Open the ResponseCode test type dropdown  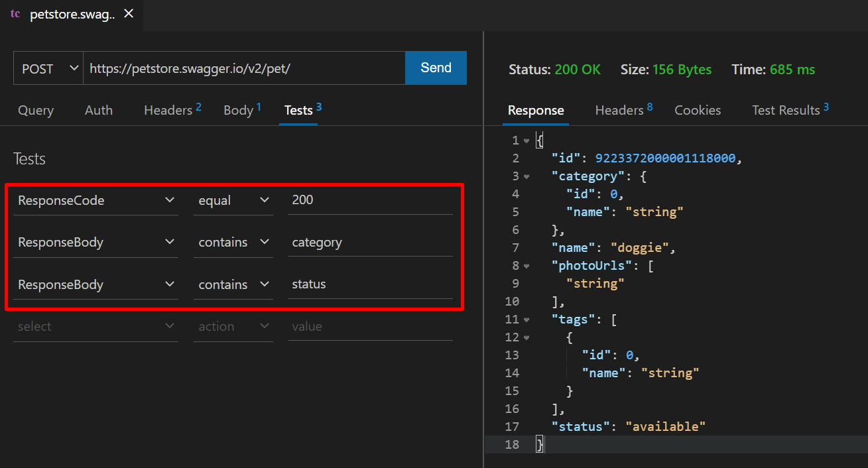point(95,200)
